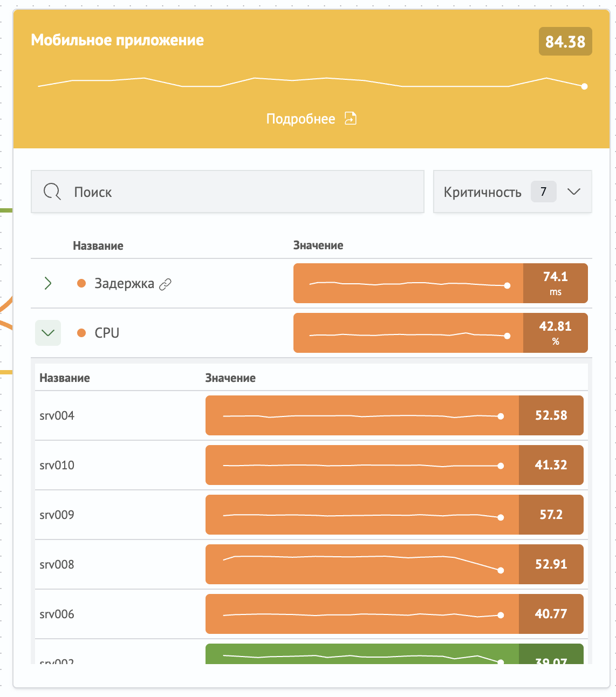The width and height of the screenshot is (616, 697).
Task: Click the orange status dot for CPU
Action: (81, 333)
